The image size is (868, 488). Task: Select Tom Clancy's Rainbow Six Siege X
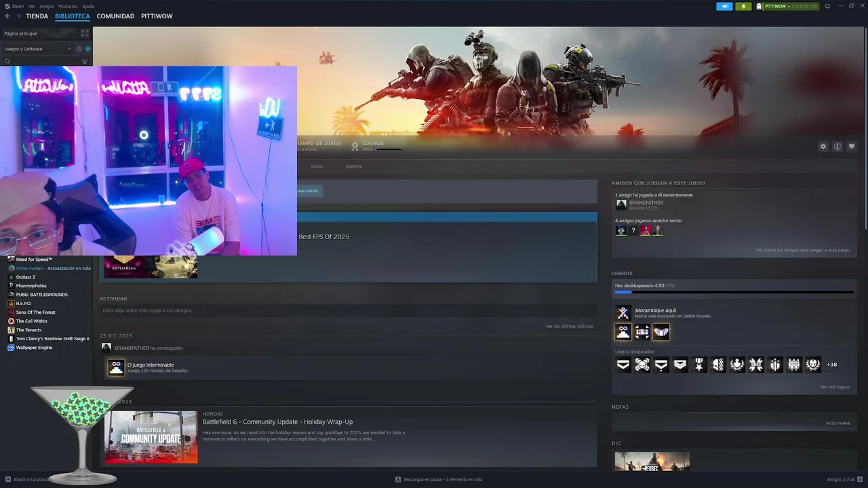53,339
